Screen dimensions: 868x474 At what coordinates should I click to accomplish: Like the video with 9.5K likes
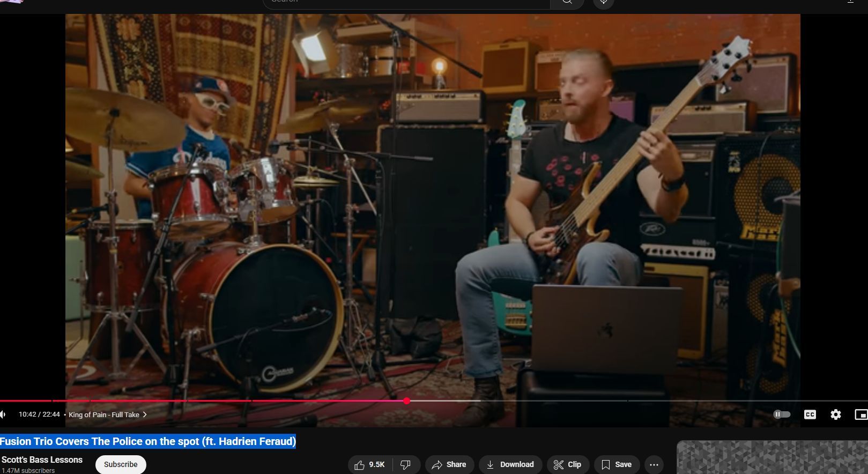(370, 464)
